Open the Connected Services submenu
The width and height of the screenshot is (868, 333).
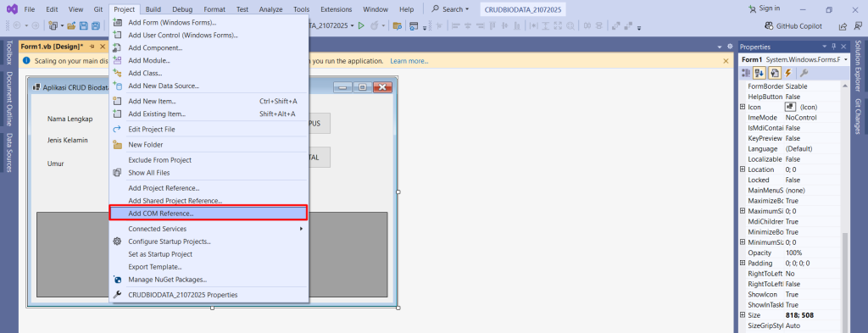[209, 229]
